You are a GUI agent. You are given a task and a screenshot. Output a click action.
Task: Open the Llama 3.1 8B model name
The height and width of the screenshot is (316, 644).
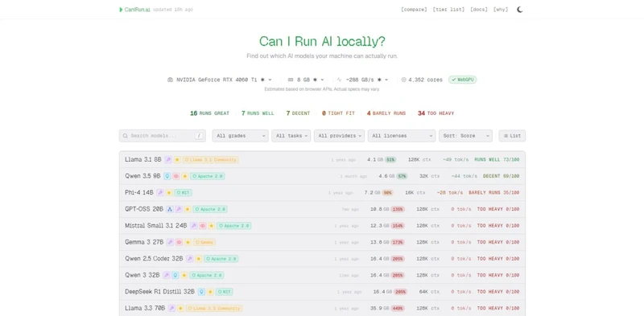143,160
